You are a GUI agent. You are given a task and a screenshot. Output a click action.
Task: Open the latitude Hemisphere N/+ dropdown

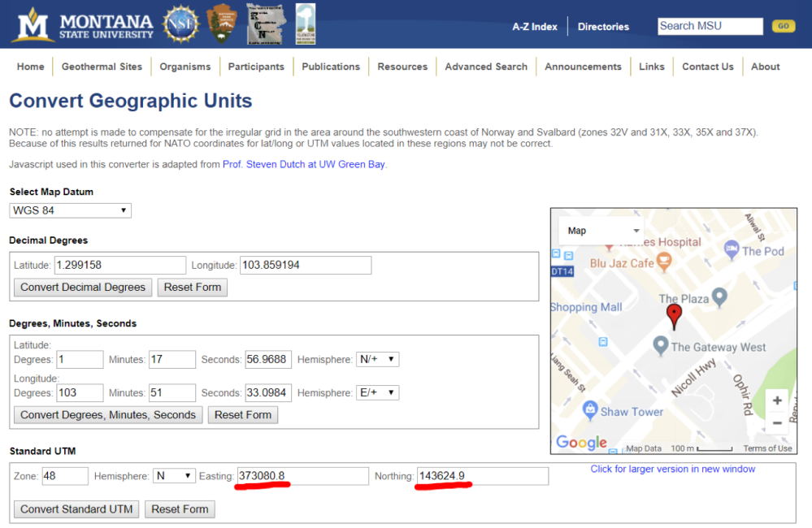378,359
